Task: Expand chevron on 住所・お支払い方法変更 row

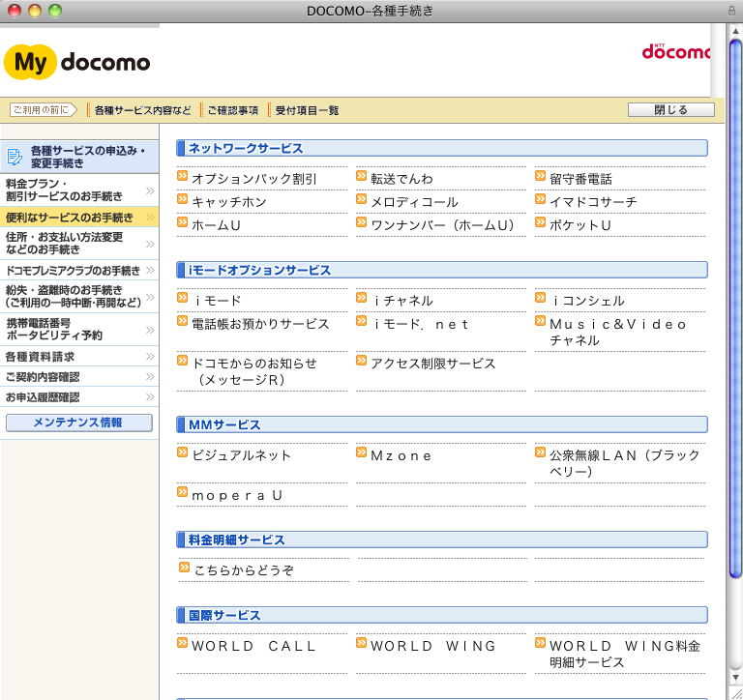Action: coord(150,244)
